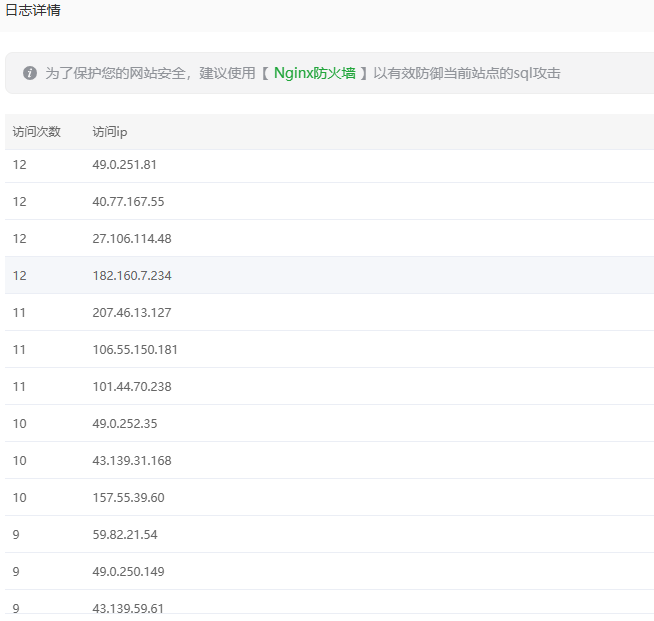Select IP 43.139.31.168

pos(132,460)
